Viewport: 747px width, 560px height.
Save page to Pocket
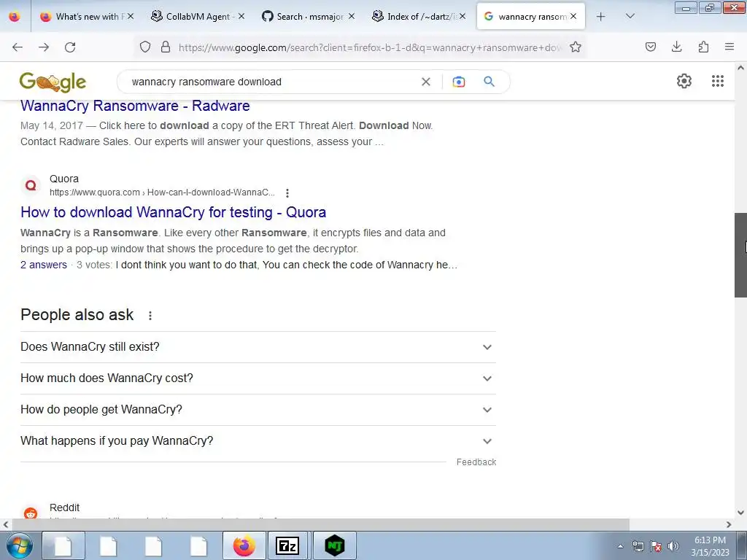point(650,47)
